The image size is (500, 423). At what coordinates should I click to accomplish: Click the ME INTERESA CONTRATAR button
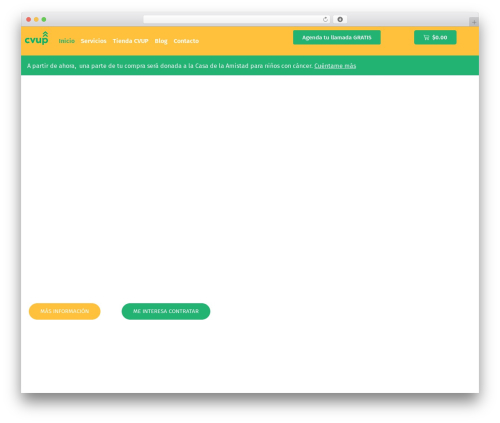(166, 311)
